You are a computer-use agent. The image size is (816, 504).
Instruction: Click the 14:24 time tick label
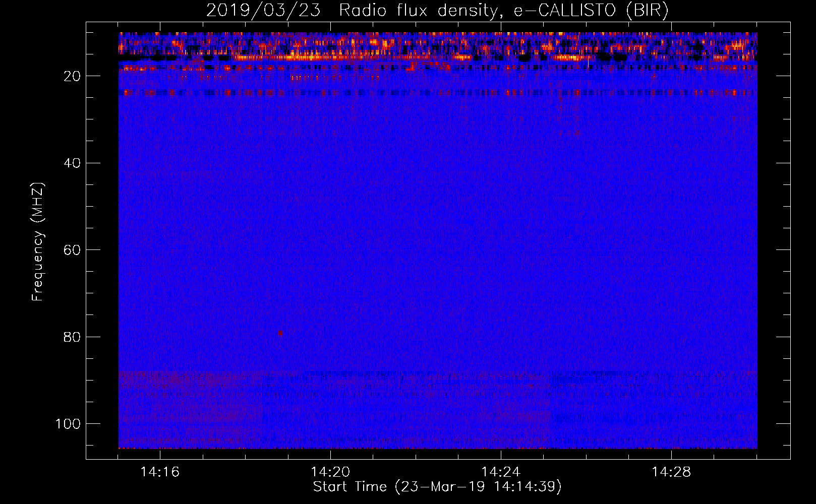point(501,472)
